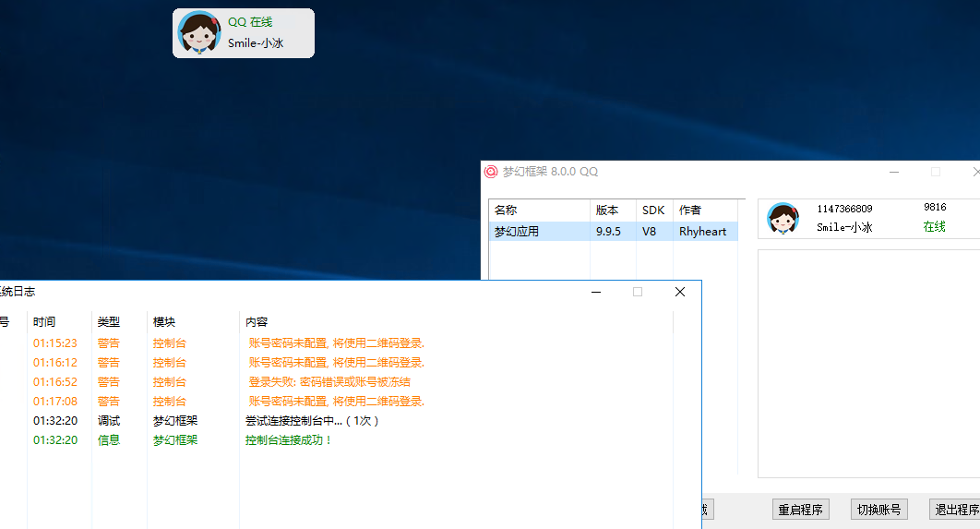Click the 退出程序 button

[x=956, y=510]
